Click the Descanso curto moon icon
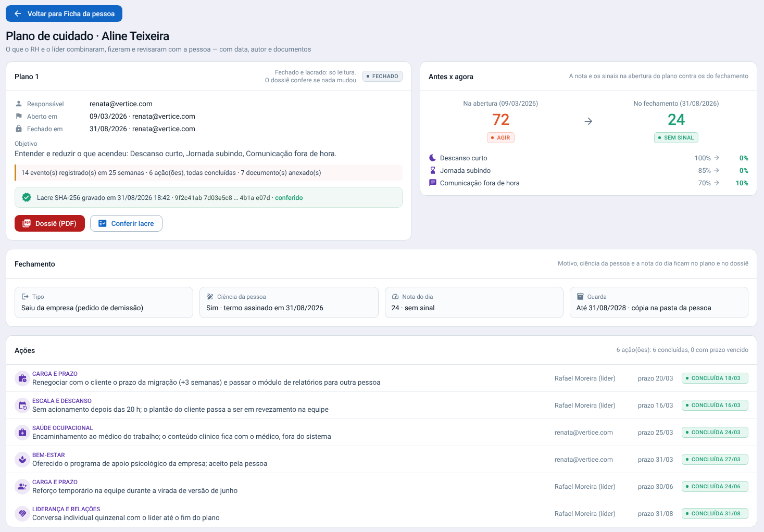The image size is (764, 532). 432,158
